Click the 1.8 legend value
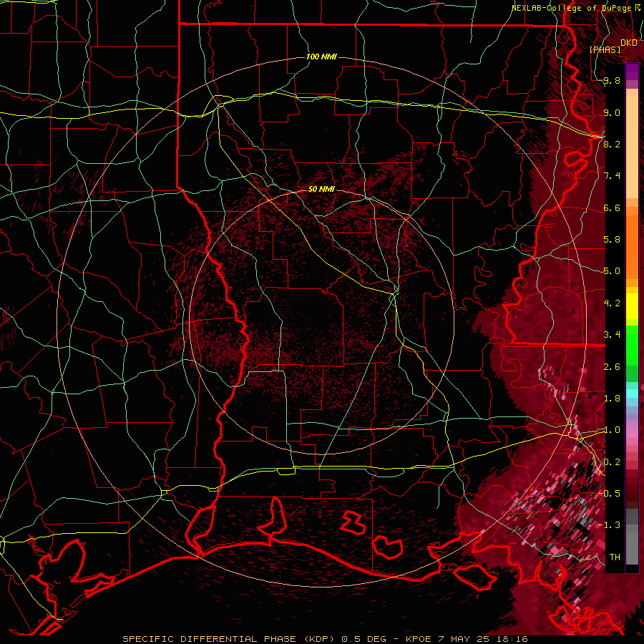This screenshot has width=644, height=644. click(612, 399)
